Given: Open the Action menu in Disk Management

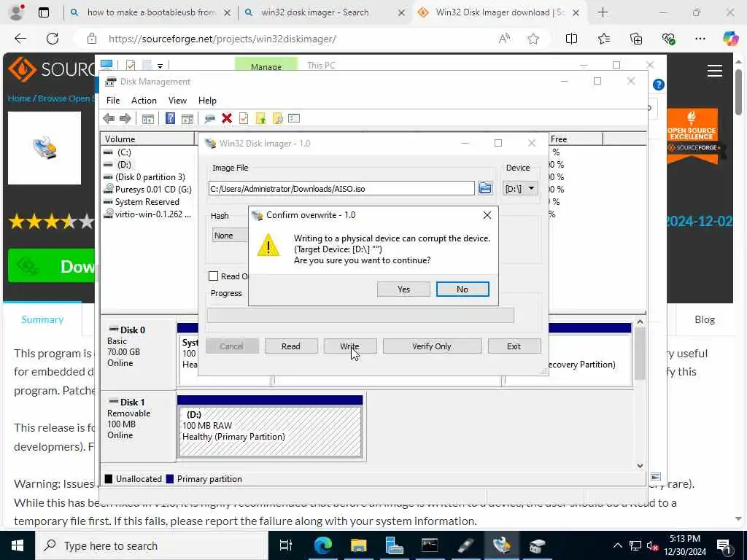Looking at the screenshot, I should point(144,101).
